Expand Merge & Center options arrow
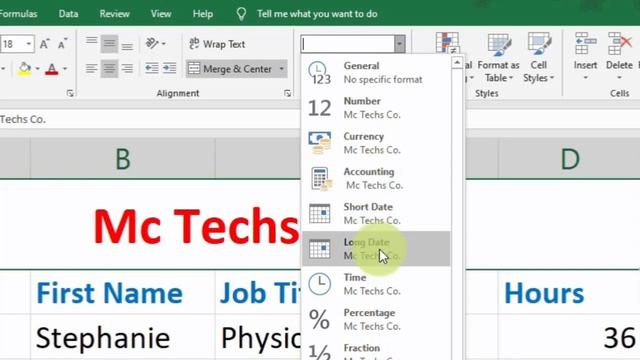The width and height of the screenshot is (640, 360). 282,69
